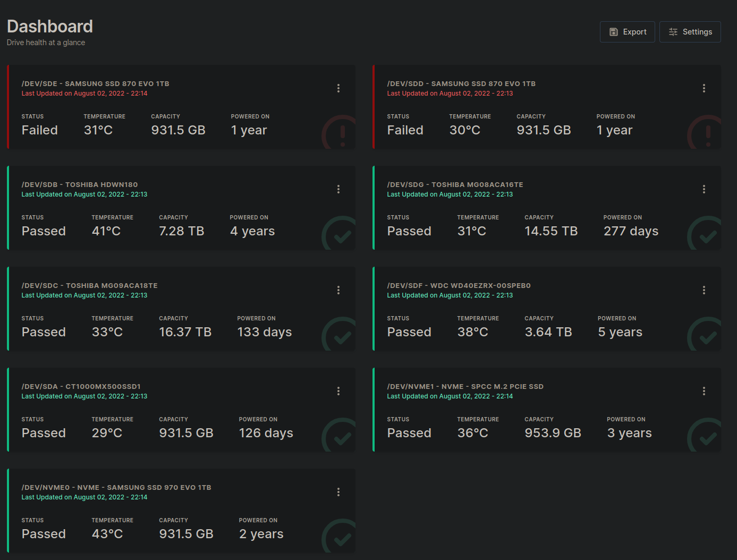The height and width of the screenshot is (560, 737).
Task: Click the 133 days powered-on value
Action: [x=265, y=332]
